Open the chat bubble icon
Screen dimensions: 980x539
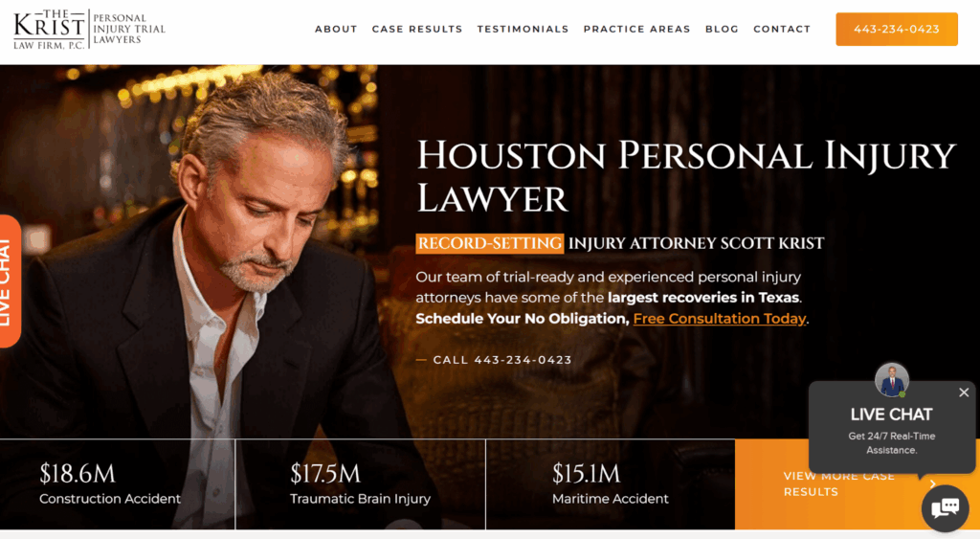point(945,507)
